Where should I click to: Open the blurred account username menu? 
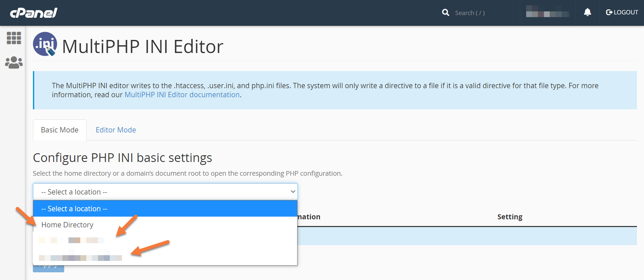coord(547,13)
